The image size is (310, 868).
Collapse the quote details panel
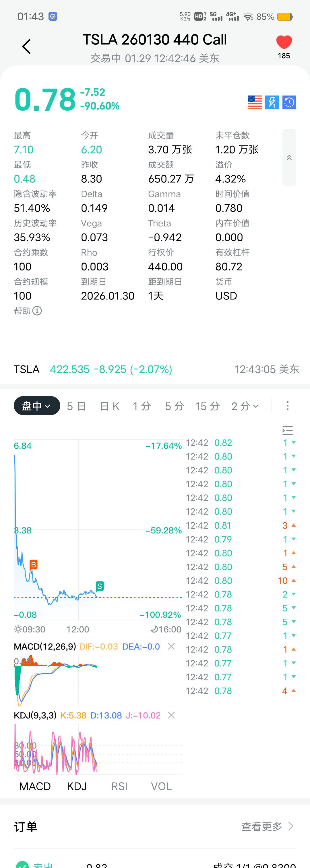(289, 157)
